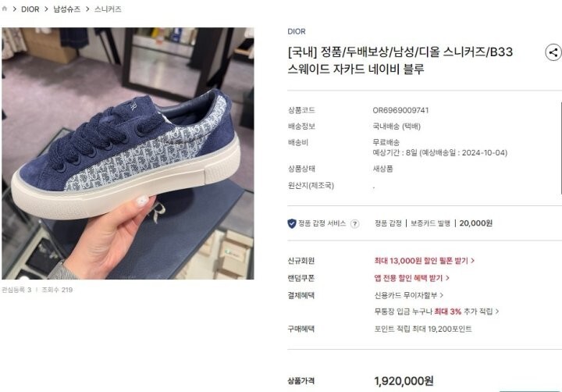Viewport: 562px width, 392px height.
Task: Click the 정품 감정 서비스 label
Action: click(322, 223)
